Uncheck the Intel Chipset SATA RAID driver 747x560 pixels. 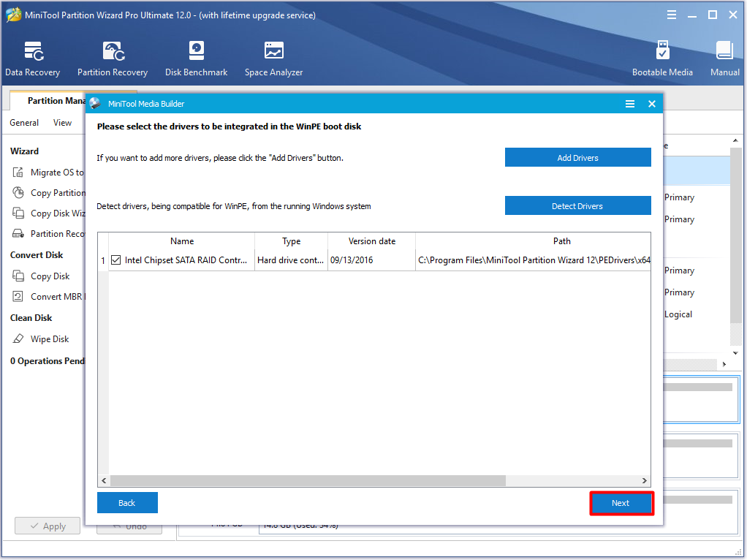point(115,260)
